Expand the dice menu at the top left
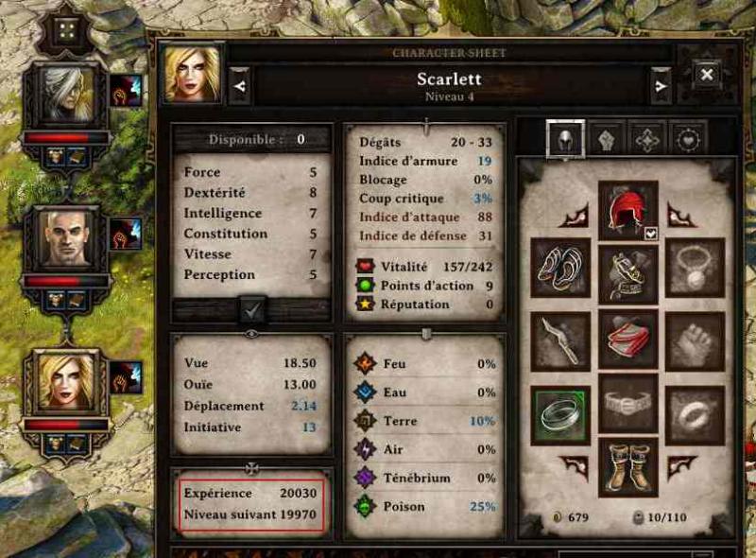756x558 pixels. pos(67,30)
